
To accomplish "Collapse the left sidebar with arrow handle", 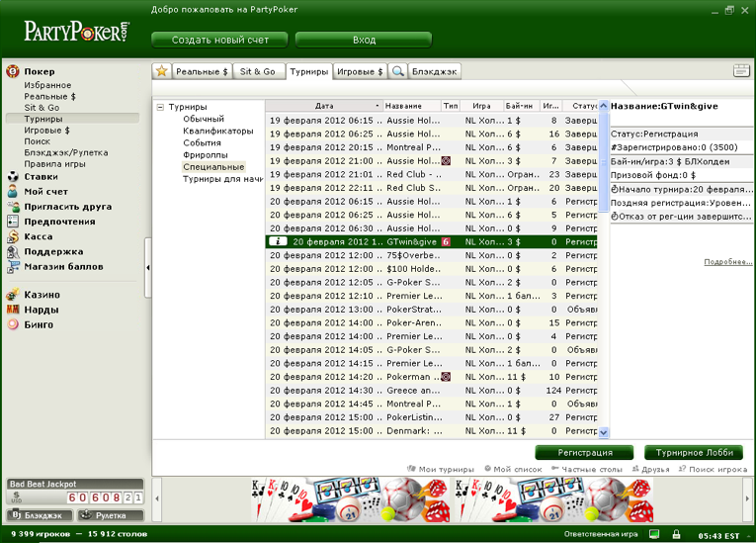I will (x=148, y=267).
